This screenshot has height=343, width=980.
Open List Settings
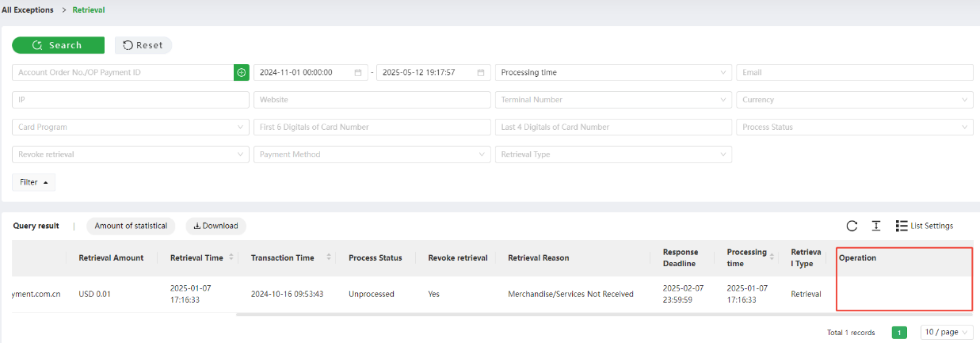pyautogui.click(x=925, y=226)
